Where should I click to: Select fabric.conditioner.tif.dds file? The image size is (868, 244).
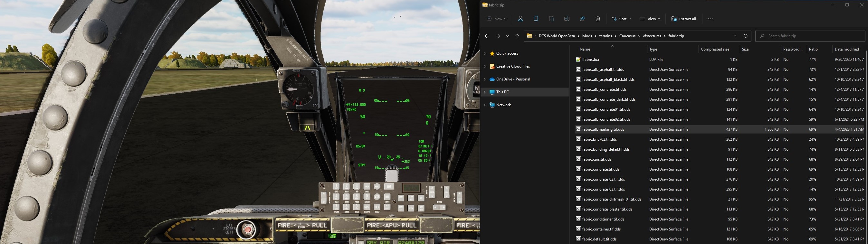[x=603, y=219]
